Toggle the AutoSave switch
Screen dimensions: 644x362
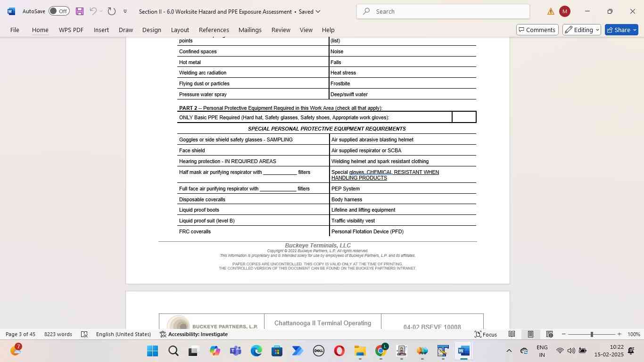coord(59,11)
